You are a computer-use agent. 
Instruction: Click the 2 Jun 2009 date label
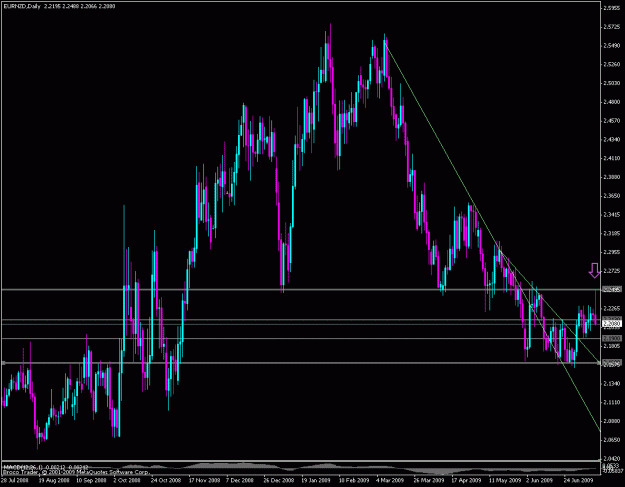[x=540, y=481]
